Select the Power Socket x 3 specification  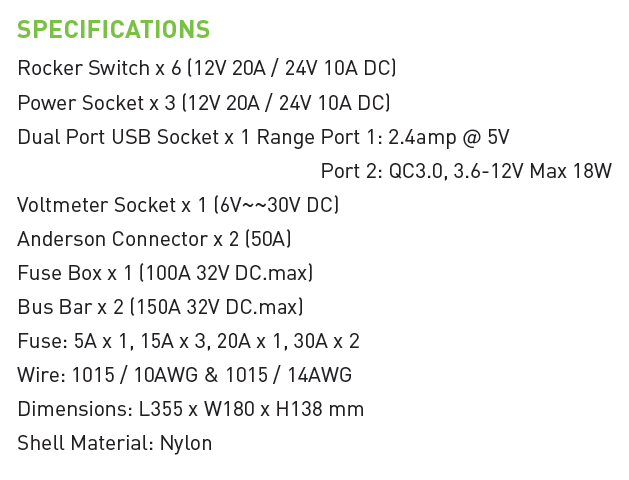(204, 103)
